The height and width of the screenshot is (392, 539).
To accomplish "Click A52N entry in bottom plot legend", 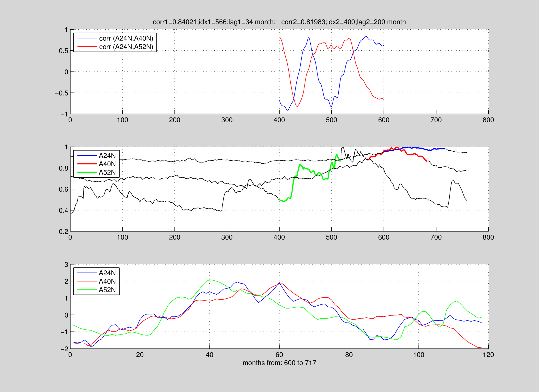I will click(x=107, y=290).
